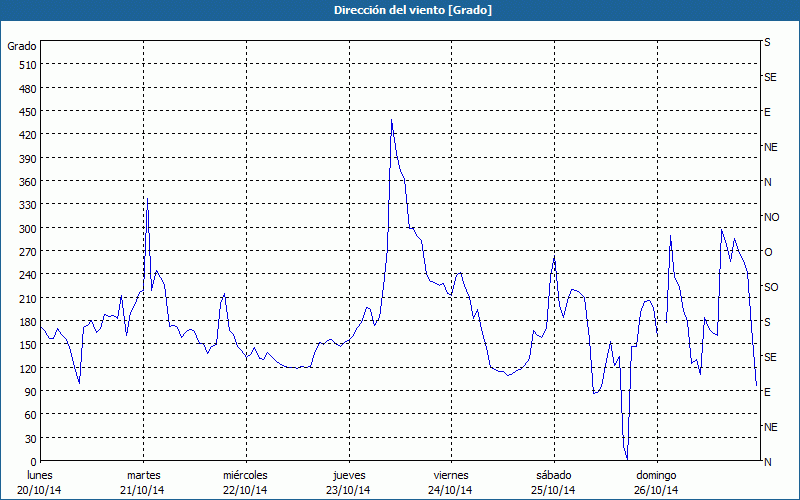Pick the "viernes" day label
This screenshot has width=800, height=500.
[451, 474]
